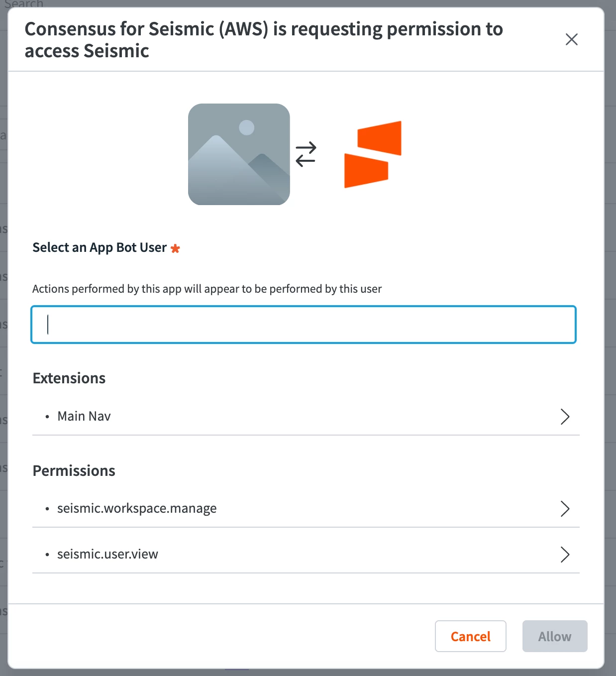Click the placeholder app image icon
This screenshot has height=676, width=616.
point(239,154)
